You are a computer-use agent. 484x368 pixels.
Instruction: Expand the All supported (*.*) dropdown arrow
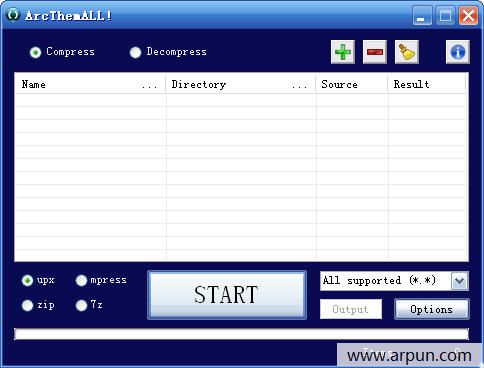(x=460, y=281)
